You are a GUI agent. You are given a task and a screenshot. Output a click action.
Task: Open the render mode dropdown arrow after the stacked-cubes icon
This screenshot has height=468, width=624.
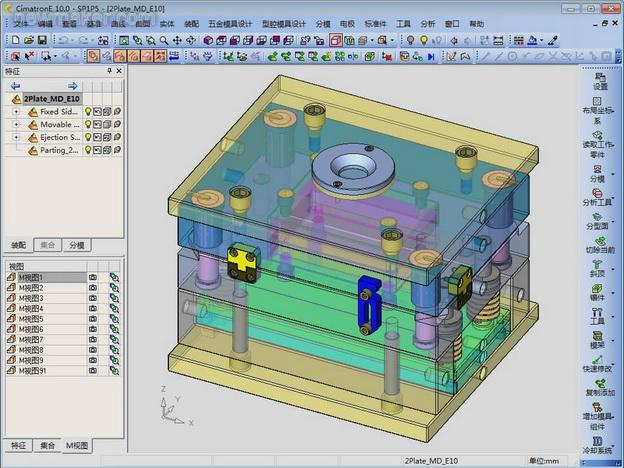pos(372,40)
